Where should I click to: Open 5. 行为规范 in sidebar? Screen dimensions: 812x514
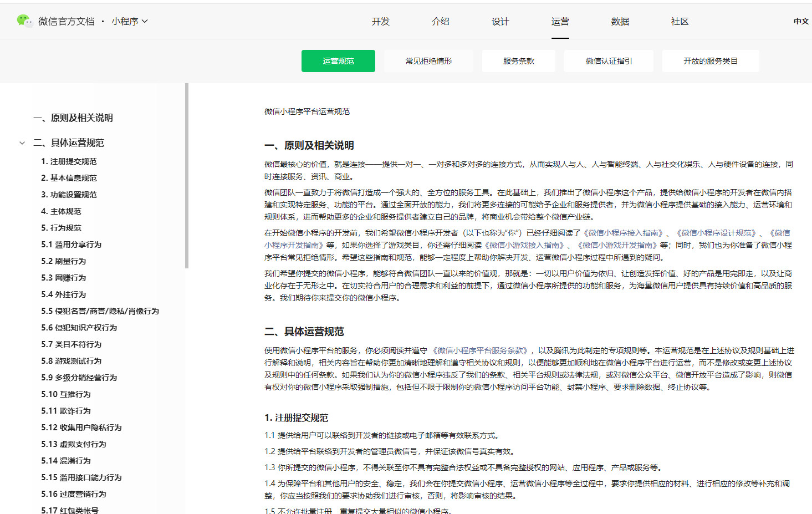(61, 228)
